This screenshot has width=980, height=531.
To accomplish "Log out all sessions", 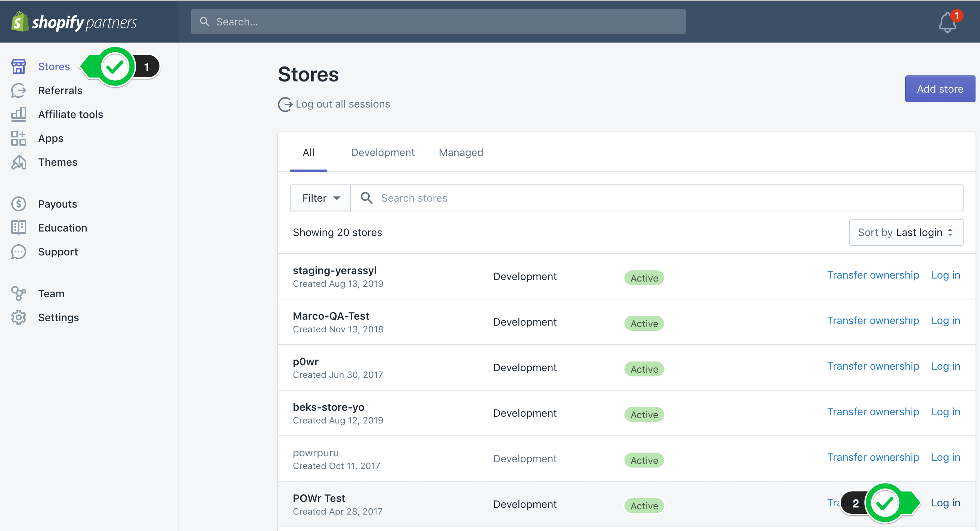I will (x=343, y=104).
